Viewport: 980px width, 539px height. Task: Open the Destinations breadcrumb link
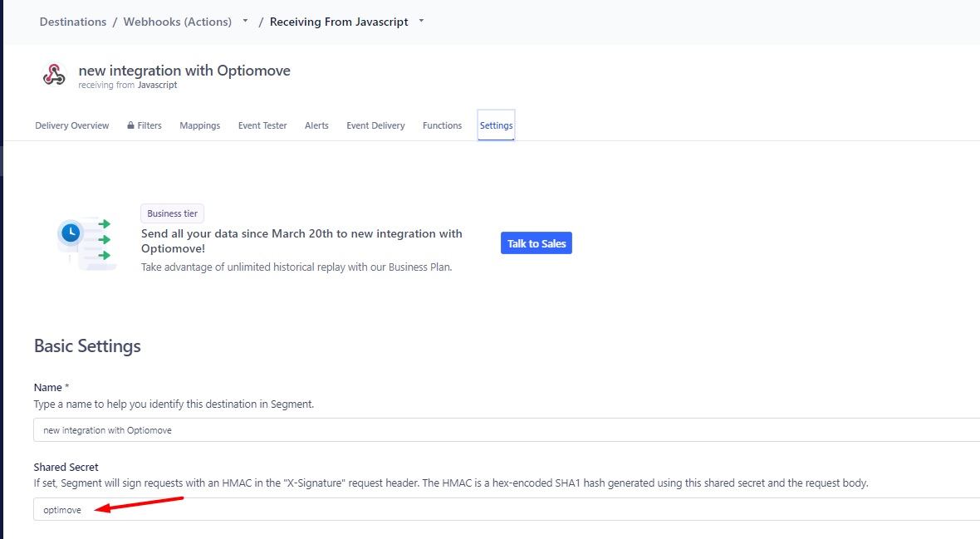coord(73,22)
